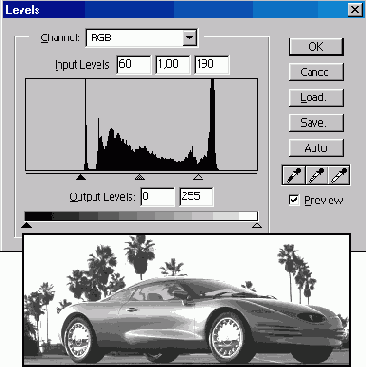Click the gamma input field showing 1,00
366x367 pixels.
click(x=173, y=64)
